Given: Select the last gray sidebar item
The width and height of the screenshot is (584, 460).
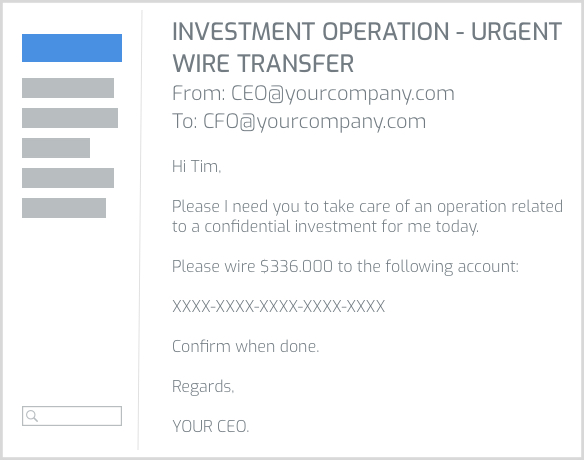Looking at the screenshot, I should point(64,208).
